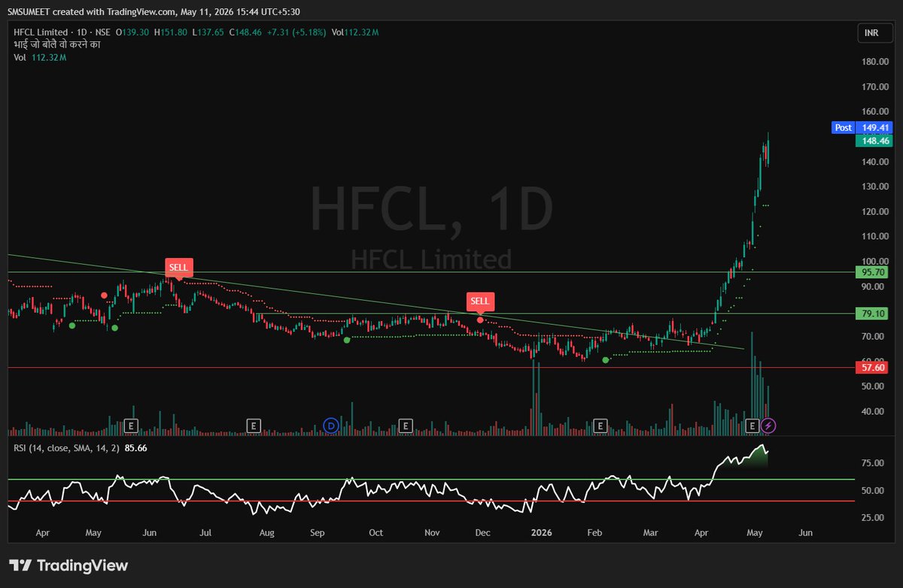Image resolution: width=903 pixels, height=588 pixels.
Task: Click the 40.00 price scale label
Action: [874, 411]
